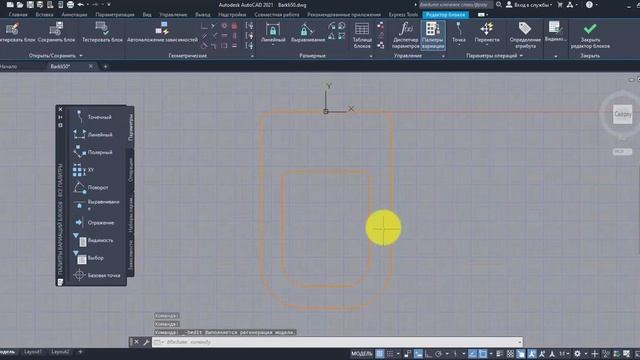Select the Полярный (Polar) parameter in palette
Image resolution: width=640 pixels, height=360 pixels.
coord(93,152)
